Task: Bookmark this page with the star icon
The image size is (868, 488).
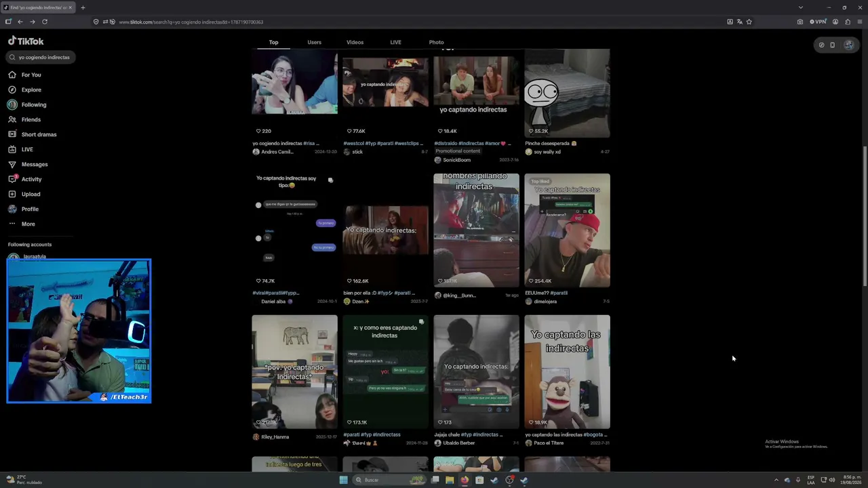Action: click(749, 22)
